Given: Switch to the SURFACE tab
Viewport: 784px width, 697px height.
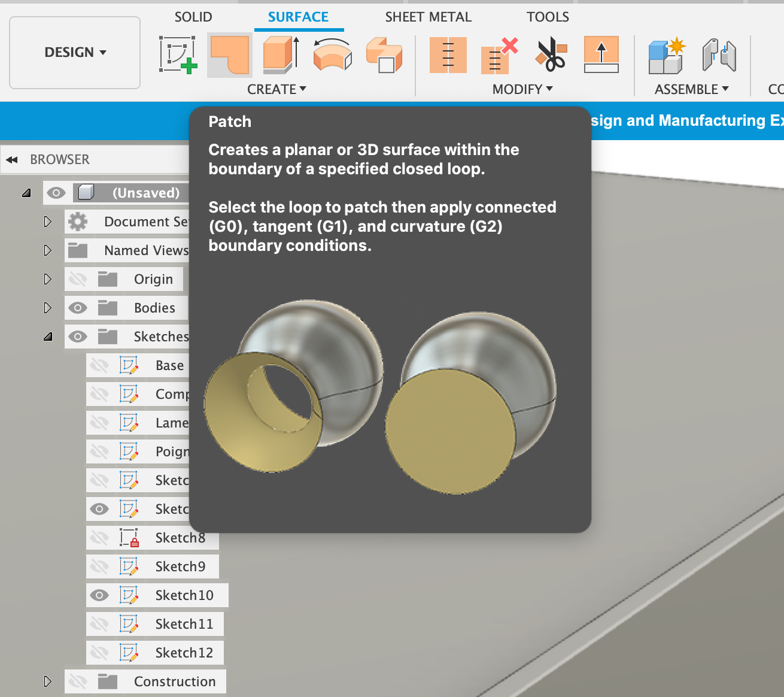Looking at the screenshot, I should (298, 17).
